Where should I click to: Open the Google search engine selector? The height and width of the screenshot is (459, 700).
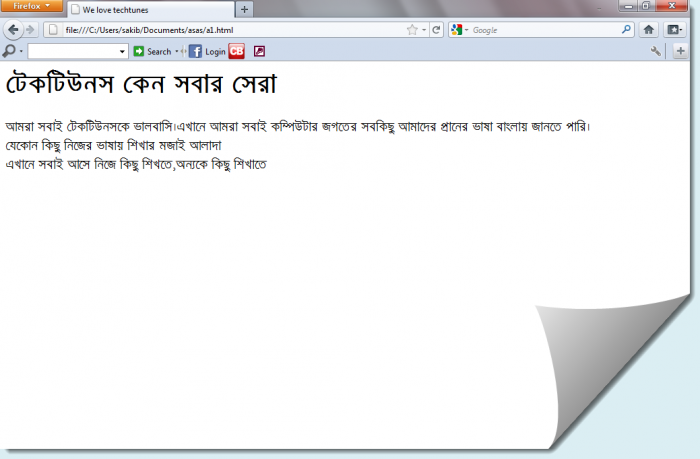(459, 30)
